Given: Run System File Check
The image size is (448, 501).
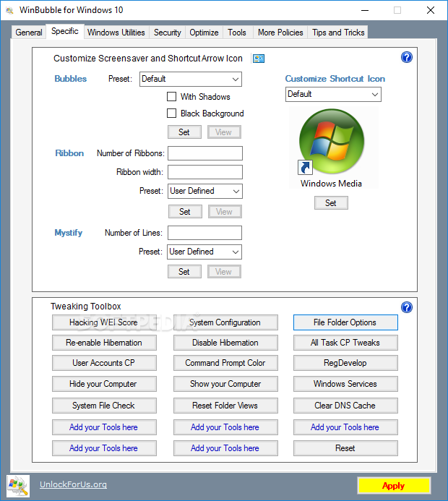Looking at the screenshot, I should click(104, 406).
